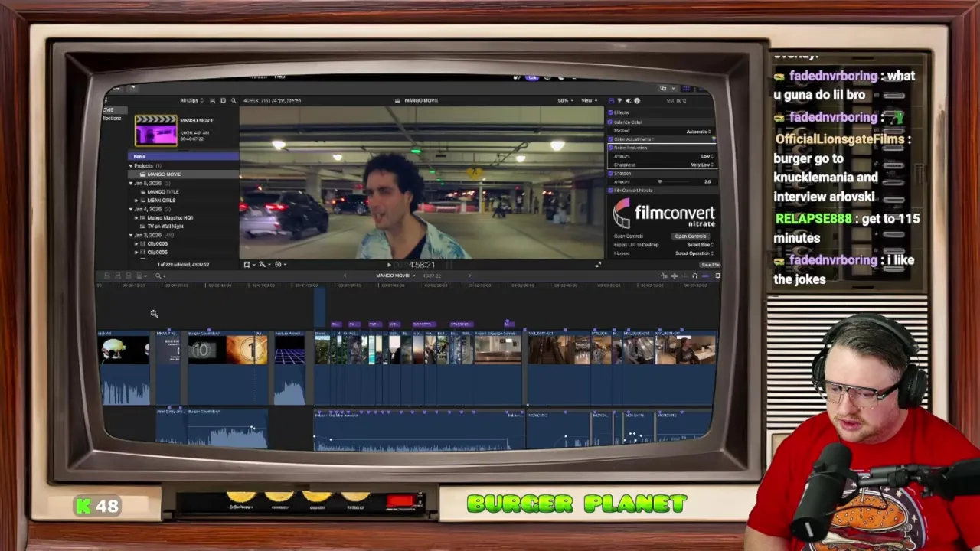Play the viewer with play button
The image size is (980, 551).
[x=388, y=265]
